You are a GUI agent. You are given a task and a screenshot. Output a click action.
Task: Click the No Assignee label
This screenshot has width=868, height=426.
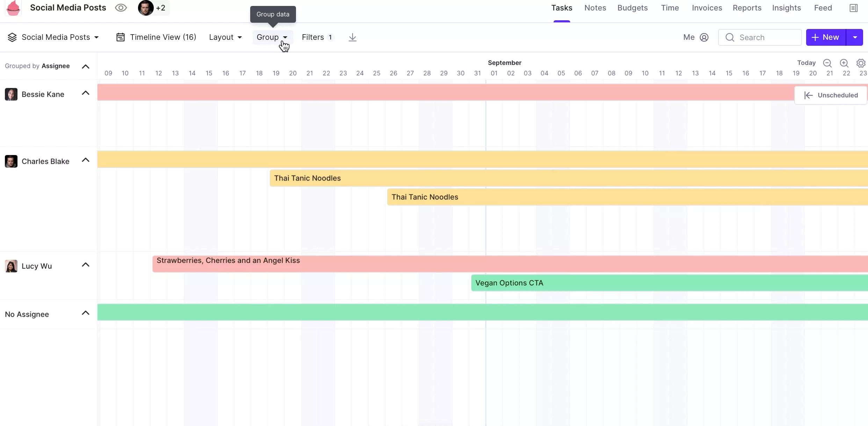27,314
